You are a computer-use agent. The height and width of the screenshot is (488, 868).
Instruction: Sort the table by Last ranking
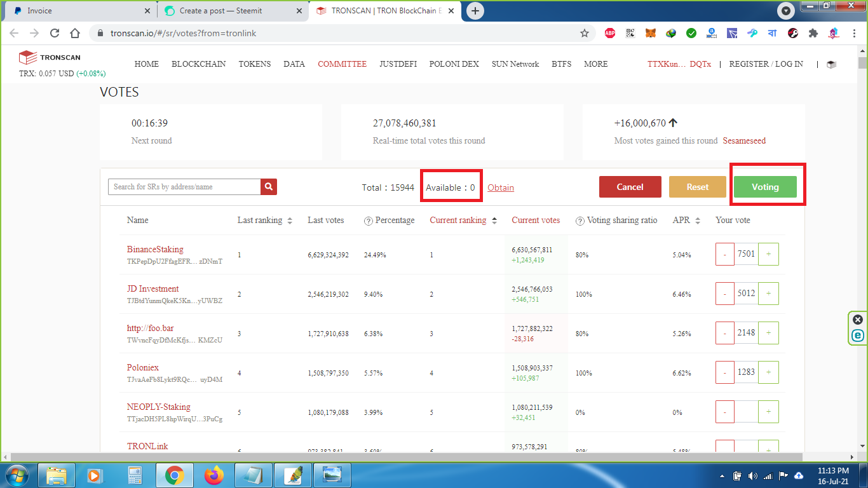(x=290, y=220)
